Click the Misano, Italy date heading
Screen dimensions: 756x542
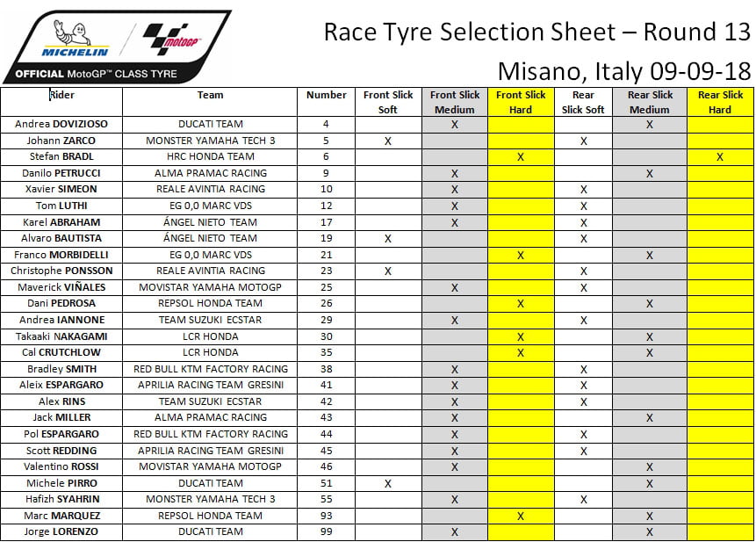tap(623, 69)
